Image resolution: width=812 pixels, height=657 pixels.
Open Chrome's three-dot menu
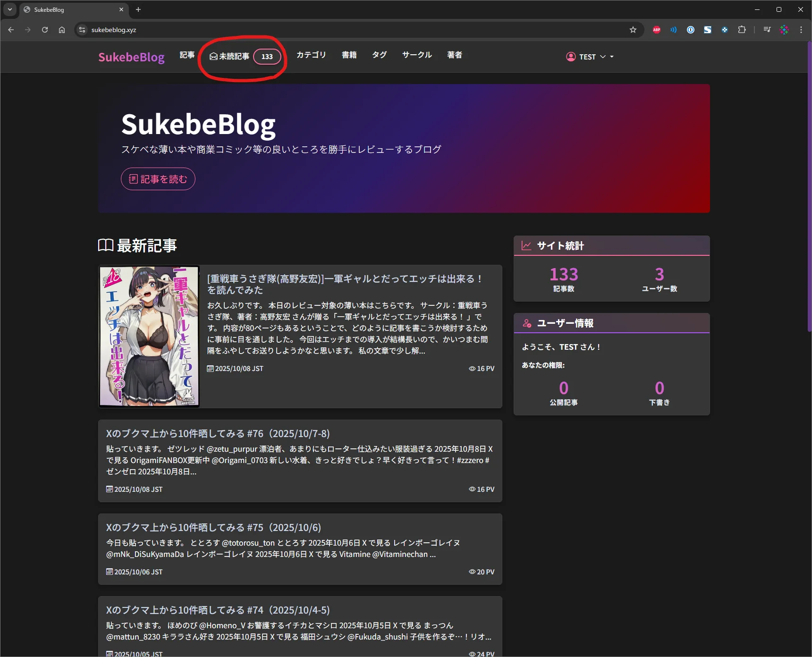[x=801, y=30]
